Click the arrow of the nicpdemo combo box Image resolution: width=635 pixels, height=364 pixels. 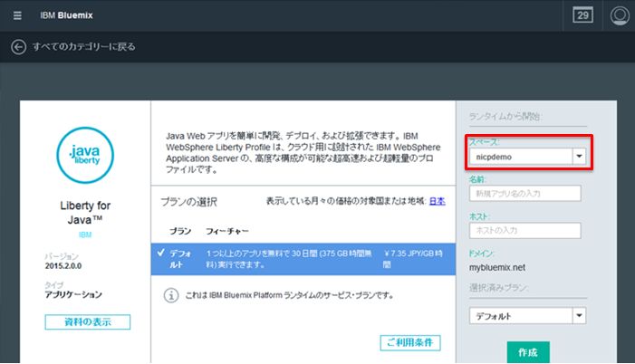pyautogui.click(x=579, y=157)
